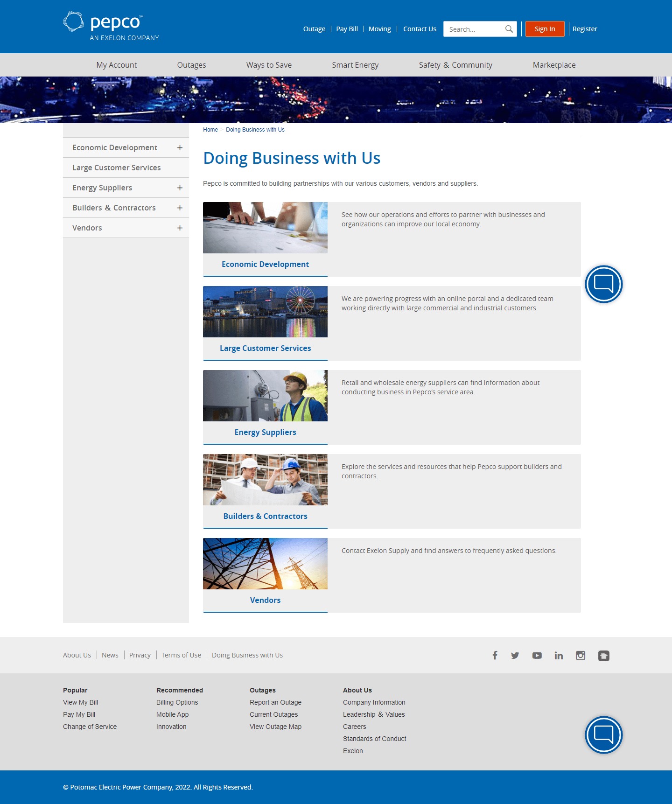The height and width of the screenshot is (804, 672).
Task: Open the YouTube social icon
Action: [537, 655]
